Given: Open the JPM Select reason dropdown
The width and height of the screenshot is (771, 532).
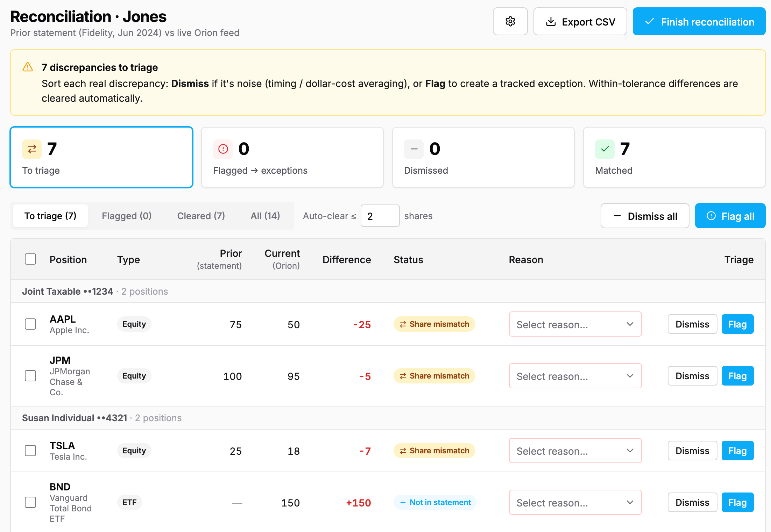Looking at the screenshot, I should pos(575,376).
